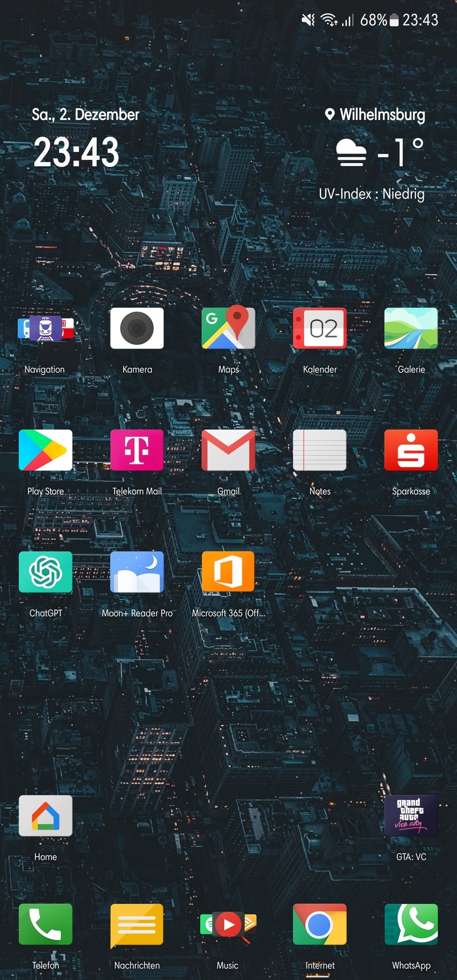Open the Navigation app folder
The width and height of the screenshot is (457, 980).
(x=46, y=329)
